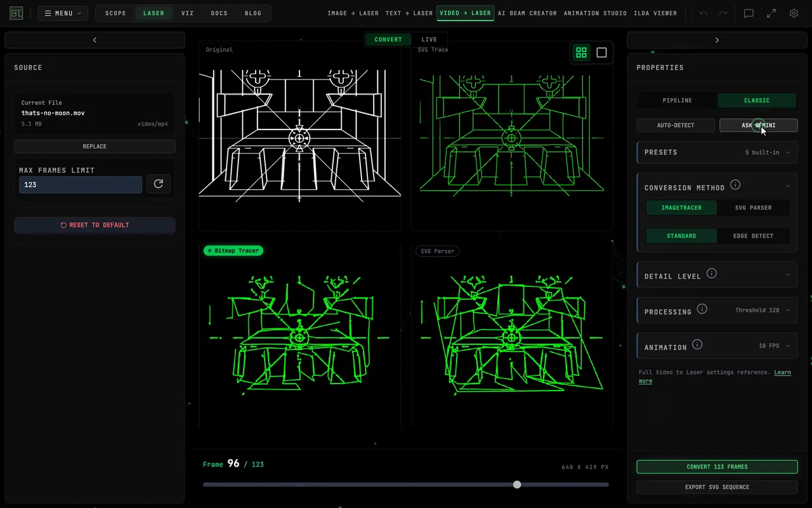The height and width of the screenshot is (508, 812).
Task: Click info icon next to Processing
Action: (702, 309)
